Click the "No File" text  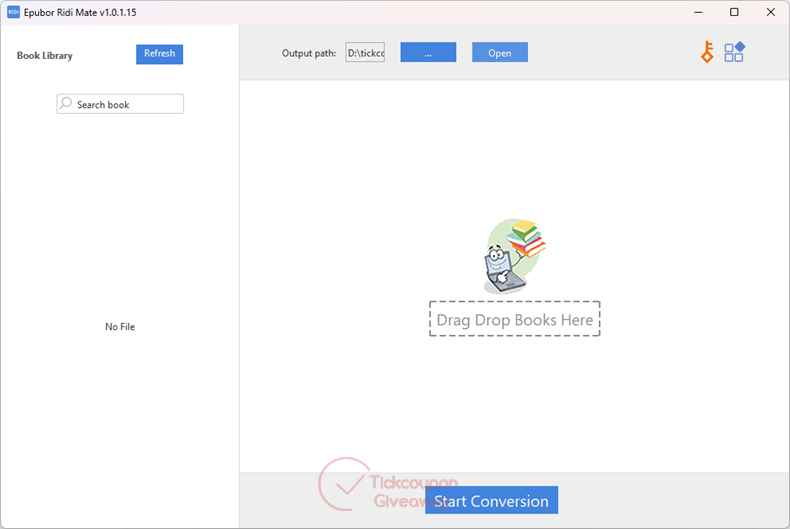120,326
